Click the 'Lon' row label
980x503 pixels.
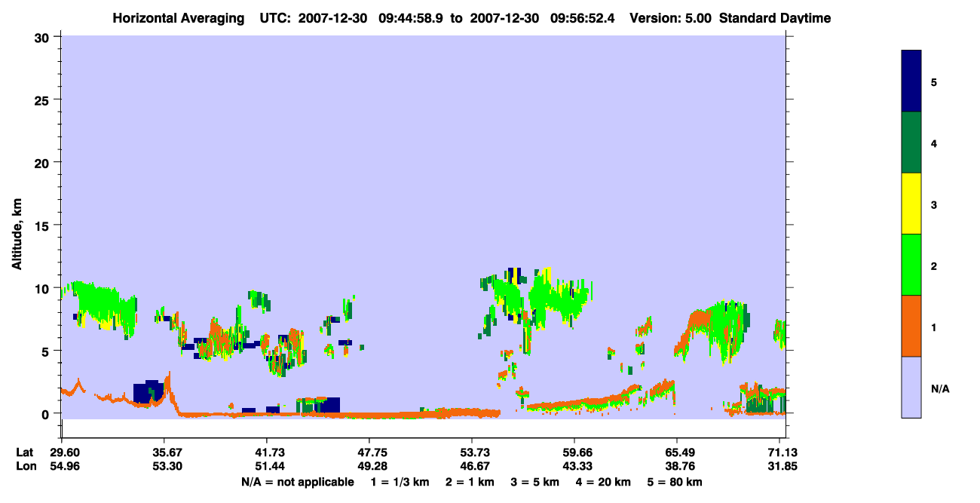[x=25, y=466]
